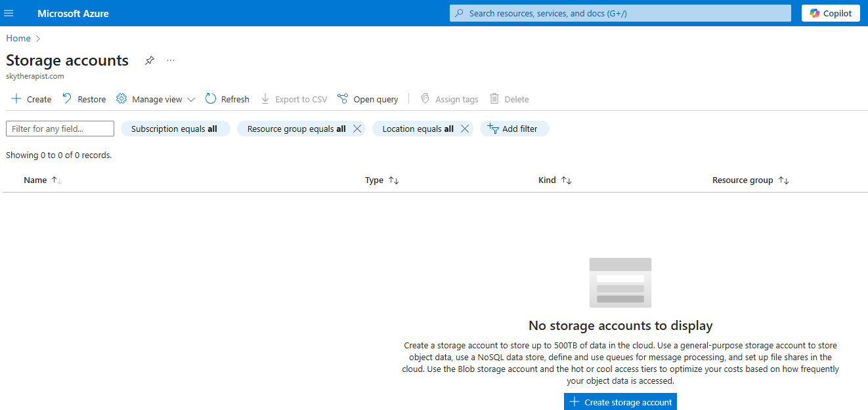
Task: Click the Create plus icon
Action: click(x=16, y=99)
